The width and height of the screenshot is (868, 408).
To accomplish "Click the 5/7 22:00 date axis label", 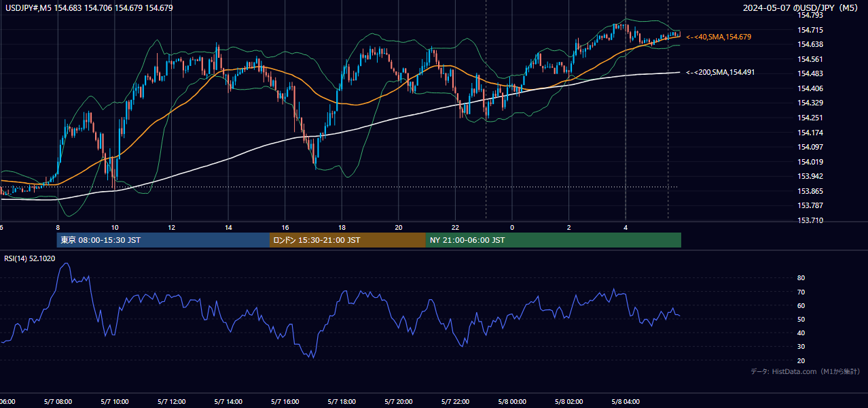I will pos(455,402).
